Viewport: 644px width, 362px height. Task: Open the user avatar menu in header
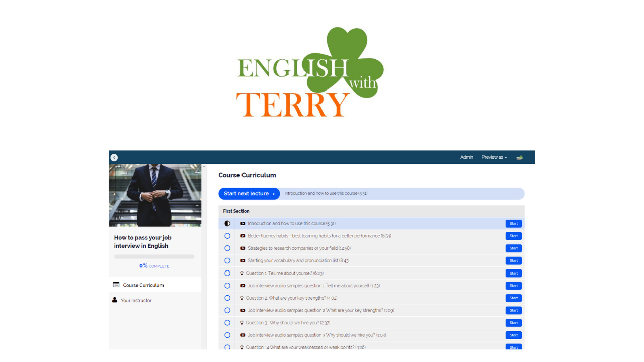520,157
